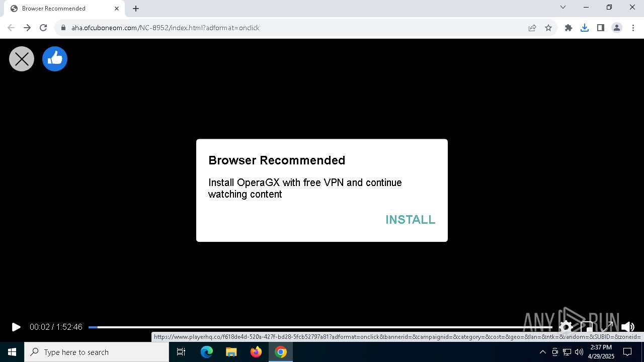Mute the video using the speaker icon
Image resolution: width=644 pixels, height=362 pixels.
coord(628,327)
